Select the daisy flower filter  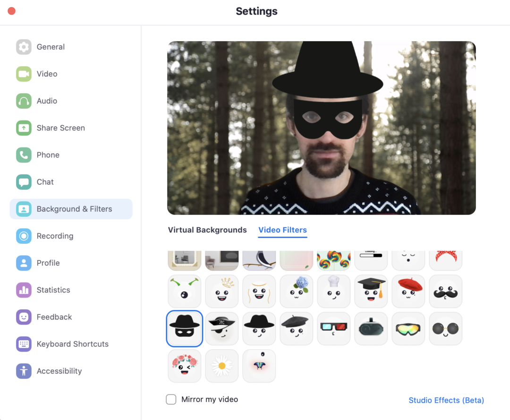pos(221,366)
